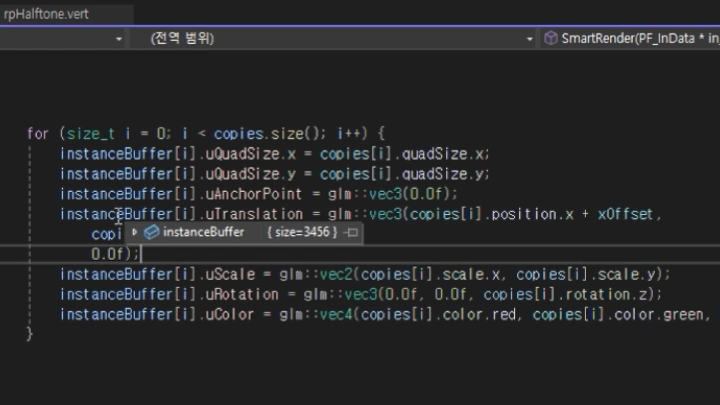The height and width of the screenshot is (405, 720).
Task: Click 'size_t' type in the for loop
Action: coord(90,134)
